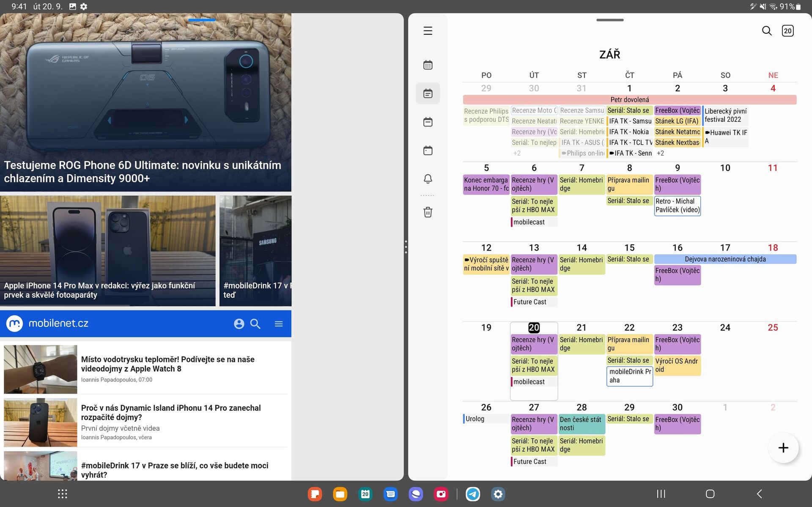Expand the '+2' hidden events on day 1
The height and width of the screenshot is (507, 812).
click(661, 153)
